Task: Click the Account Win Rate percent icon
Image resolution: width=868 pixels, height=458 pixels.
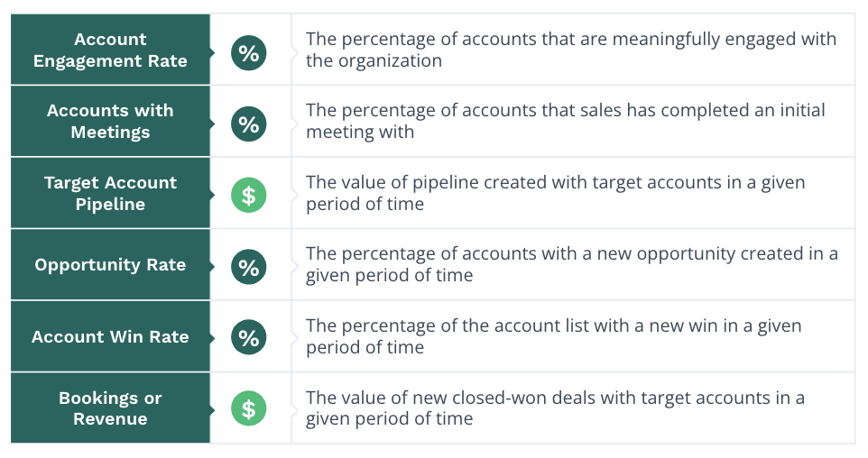Action: point(248,337)
